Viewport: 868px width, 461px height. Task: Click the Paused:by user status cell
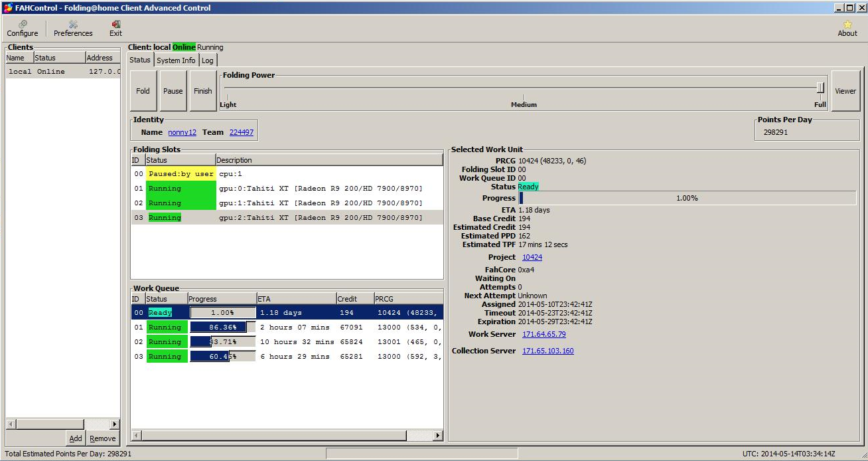pyautogui.click(x=181, y=174)
